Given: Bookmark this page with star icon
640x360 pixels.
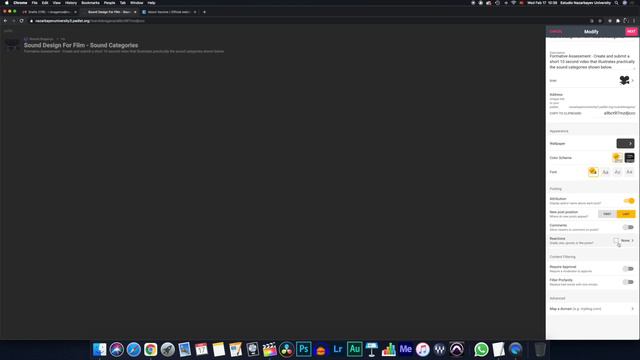Looking at the screenshot, I should tap(600, 21).
